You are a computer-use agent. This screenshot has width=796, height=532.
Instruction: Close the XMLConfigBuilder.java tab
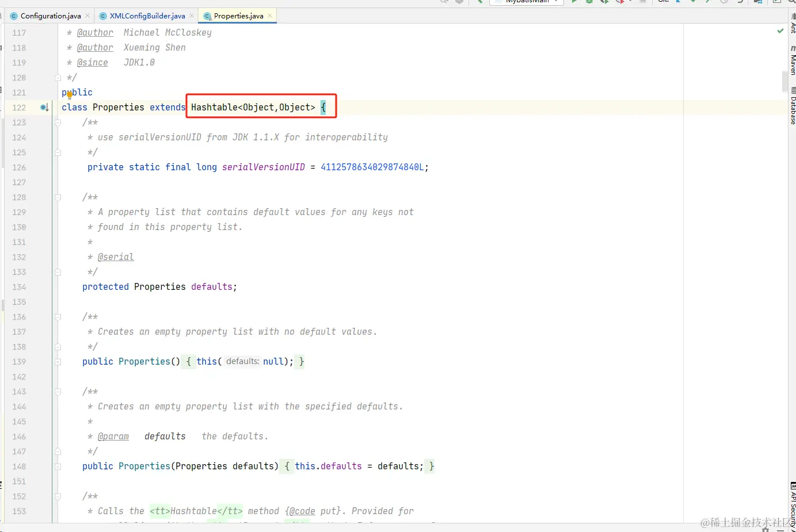pyautogui.click(x=192, y=16)
